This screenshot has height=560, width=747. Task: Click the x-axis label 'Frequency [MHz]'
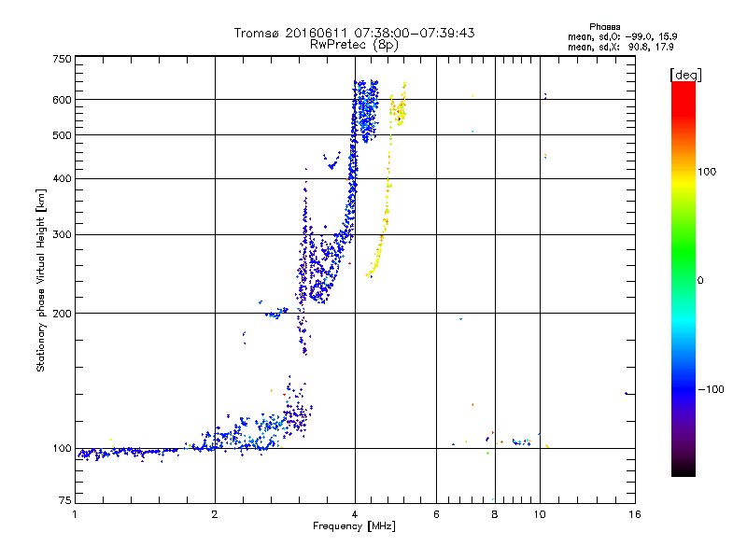coord(354,526)
